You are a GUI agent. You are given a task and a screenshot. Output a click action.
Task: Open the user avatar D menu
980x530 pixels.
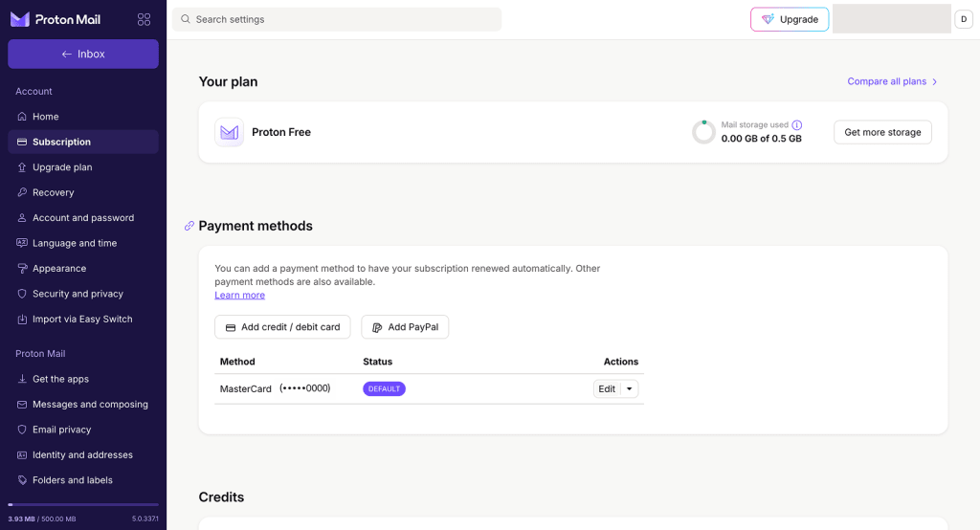pos(964,19)
